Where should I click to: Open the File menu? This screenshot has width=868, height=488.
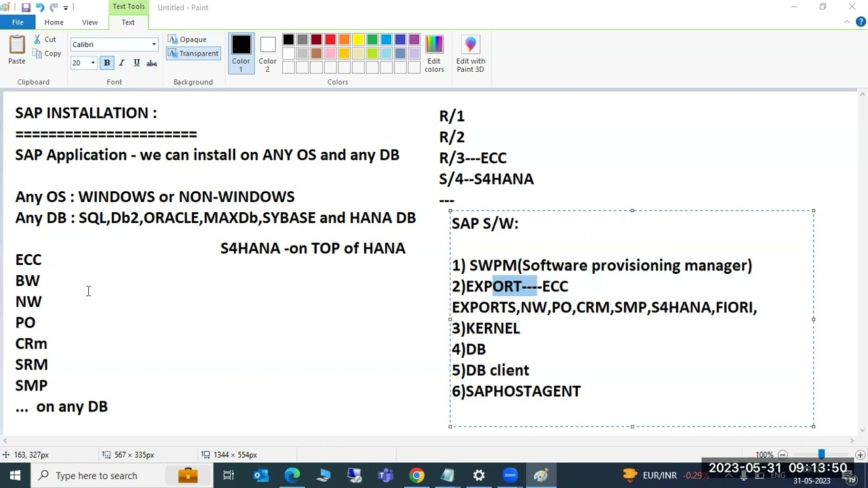[18, 22]
